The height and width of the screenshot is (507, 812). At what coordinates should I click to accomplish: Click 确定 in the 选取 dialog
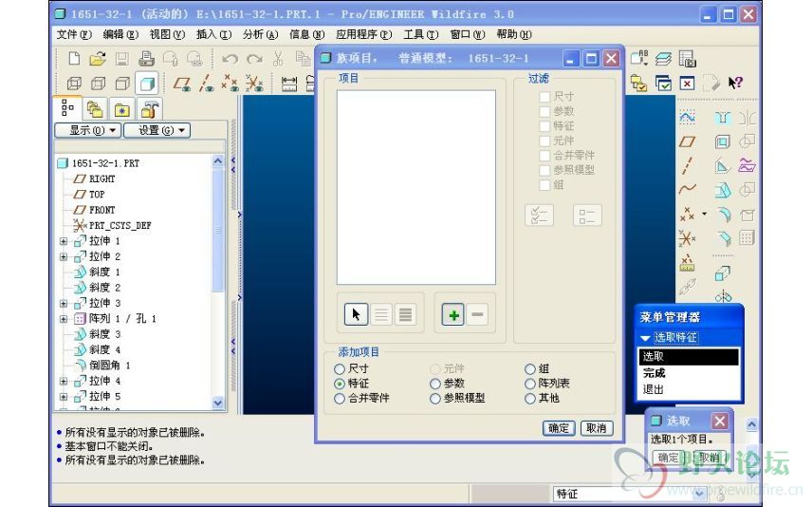pyautogui.click(x=669, y=458)
